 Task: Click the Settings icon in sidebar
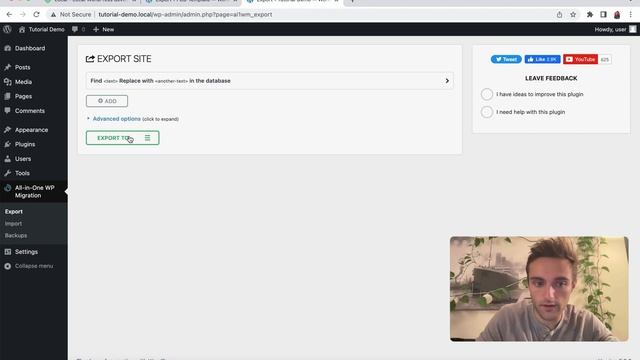click(8, 252)
